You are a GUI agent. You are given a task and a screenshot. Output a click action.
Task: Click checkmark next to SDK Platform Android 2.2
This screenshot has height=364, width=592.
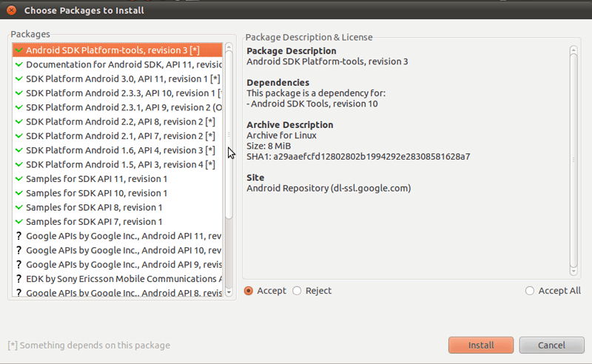tap(19, 121)
